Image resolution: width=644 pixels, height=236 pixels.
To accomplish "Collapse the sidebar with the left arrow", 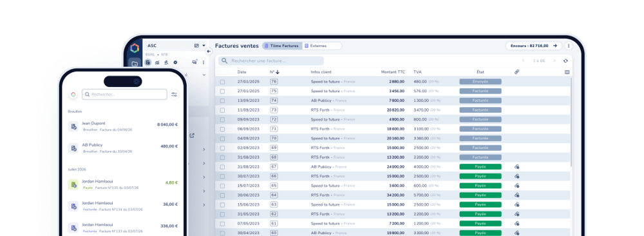I will pos(209,52).
